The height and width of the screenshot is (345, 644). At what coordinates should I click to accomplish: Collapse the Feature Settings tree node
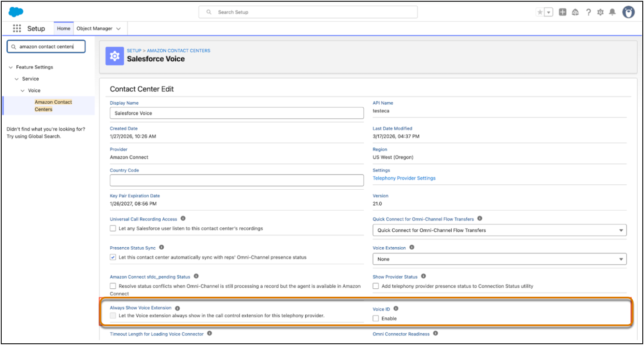[x=11, y=67]
